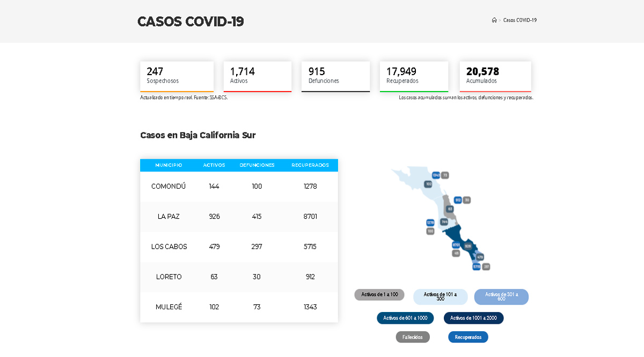The image size is (644, 357).
Task: Click the gray 30 badge on the map
Action: (x=467, y=200)
